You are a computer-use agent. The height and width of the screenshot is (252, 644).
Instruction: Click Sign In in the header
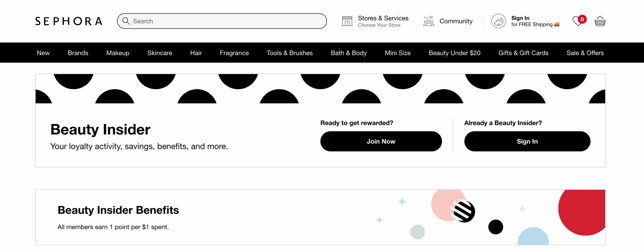(520, 18)
